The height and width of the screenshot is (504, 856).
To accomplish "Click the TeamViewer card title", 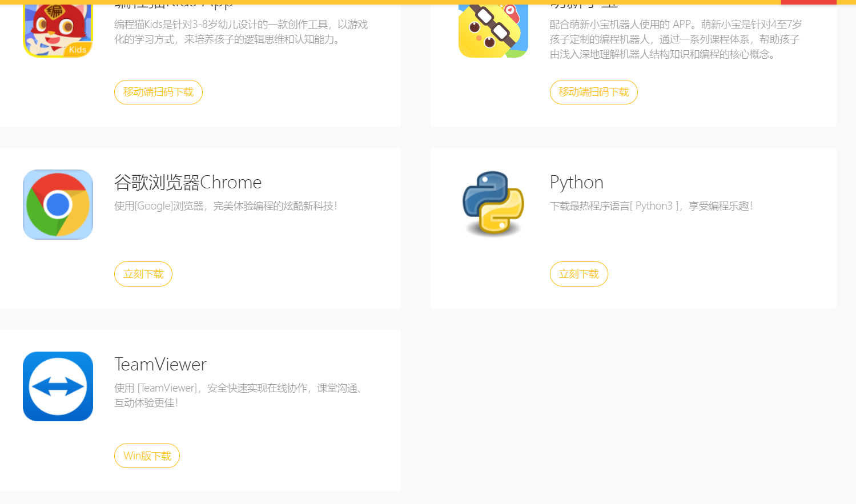I will click(160, 364).
